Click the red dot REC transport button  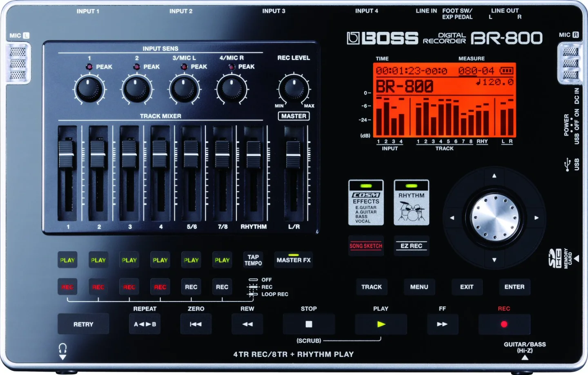[504, 324]
